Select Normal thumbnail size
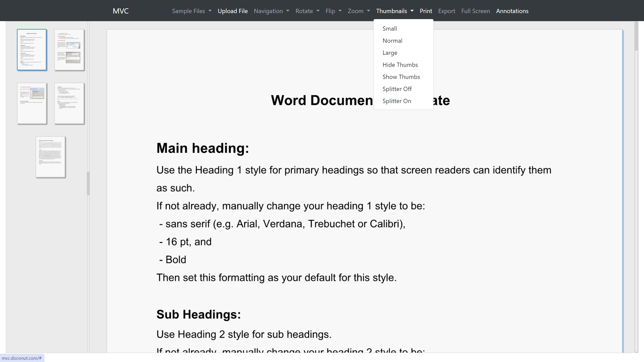The height and width of the screenshot is (362, 644). click(x=404, y=41)
